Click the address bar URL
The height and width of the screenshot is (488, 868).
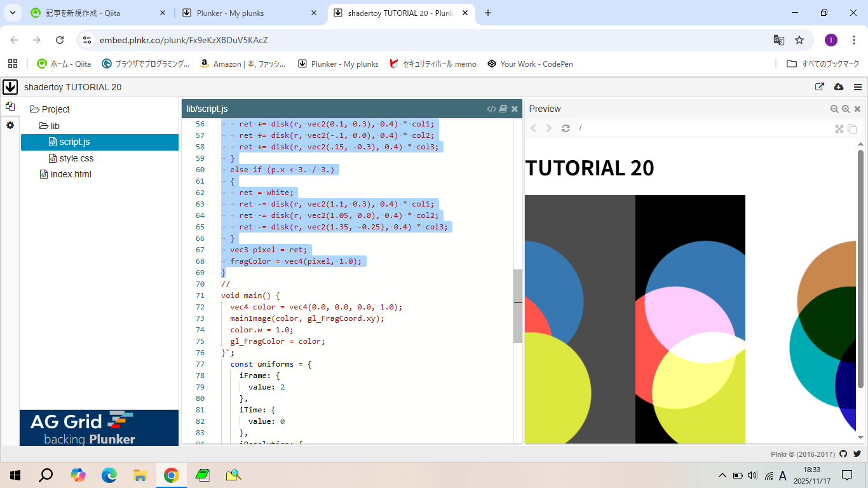pos(184,40)
